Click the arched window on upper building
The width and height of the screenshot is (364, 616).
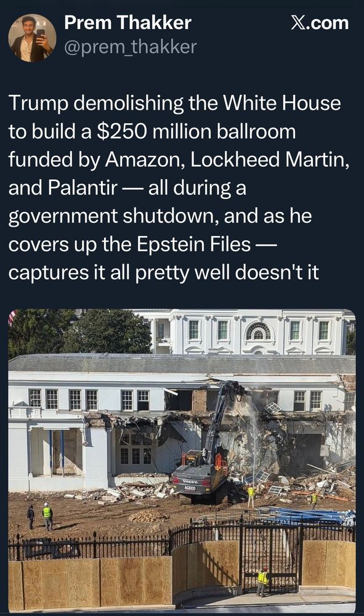tap(258, 332)
